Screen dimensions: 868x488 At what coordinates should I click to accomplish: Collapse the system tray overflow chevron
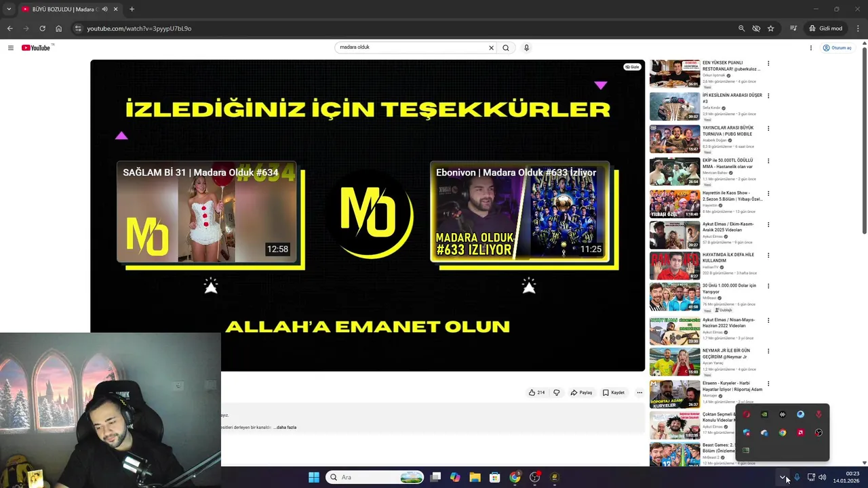tap(783, 477)
